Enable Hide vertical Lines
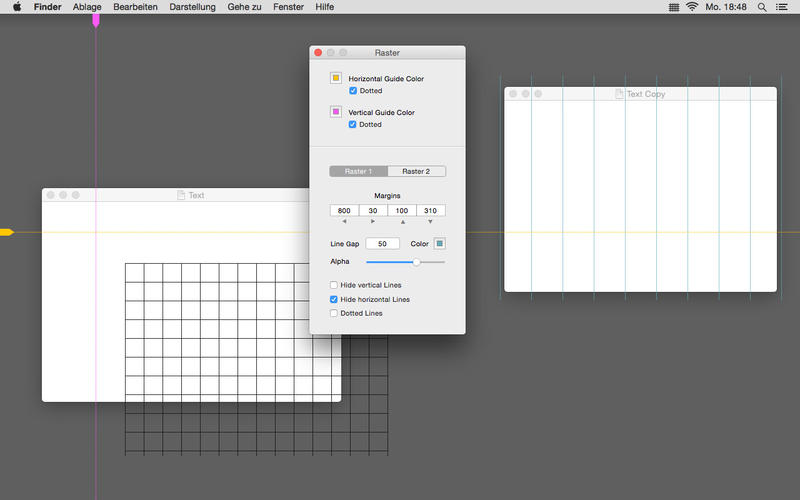The height and width of the screenshot is (500, 800). (334, 285)
